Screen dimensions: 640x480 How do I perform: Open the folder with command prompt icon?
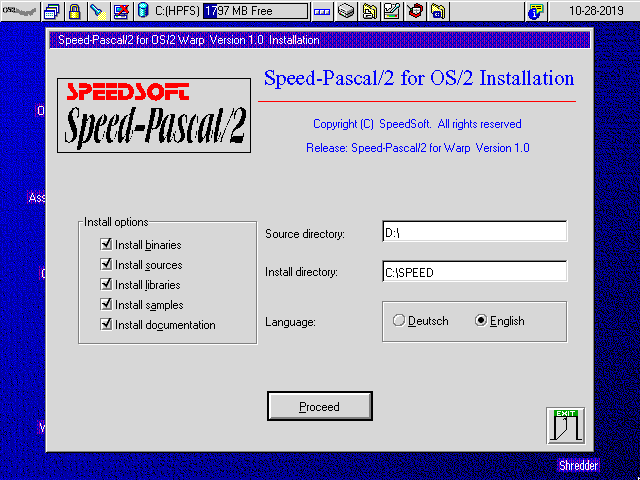point(438,11)
